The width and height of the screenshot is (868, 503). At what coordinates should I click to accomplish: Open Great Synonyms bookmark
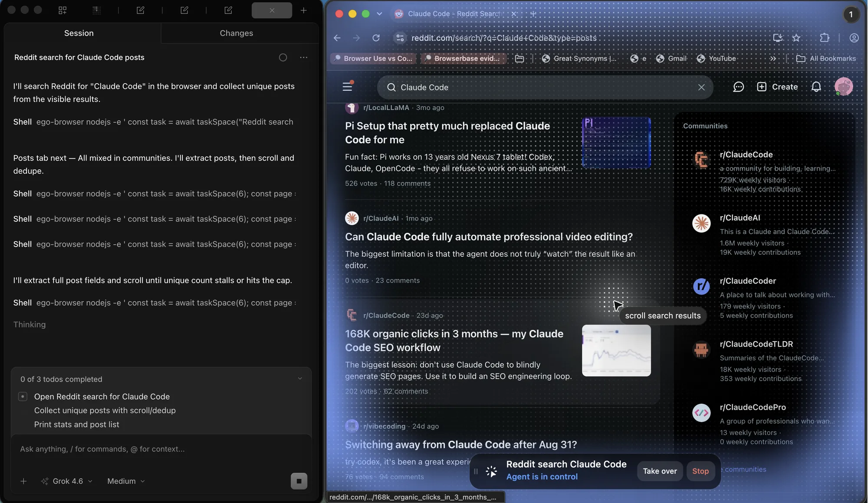click(579, 59)
